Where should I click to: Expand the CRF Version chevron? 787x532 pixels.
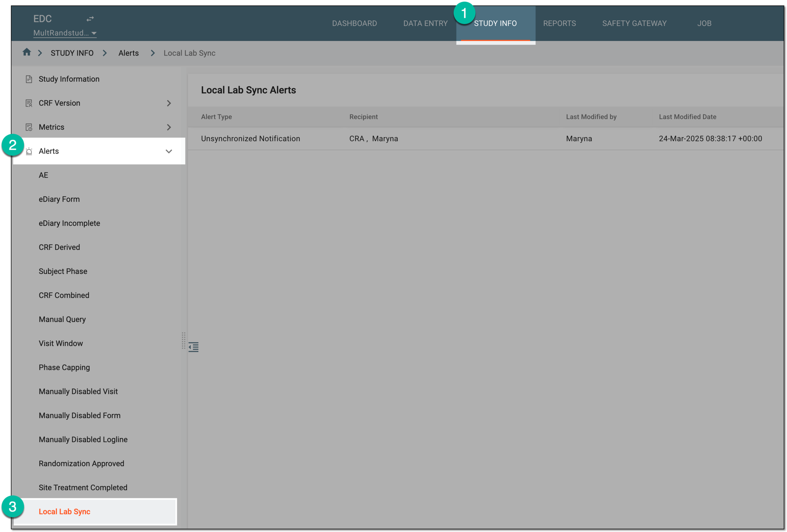[x=169, y=103]
